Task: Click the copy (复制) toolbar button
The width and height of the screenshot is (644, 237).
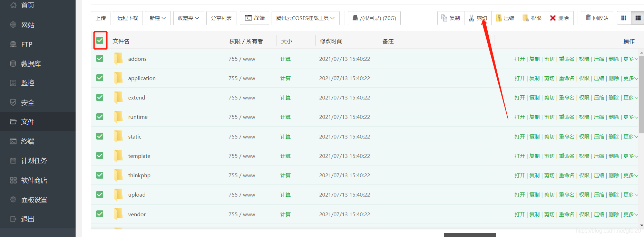Action: (451, 18)
